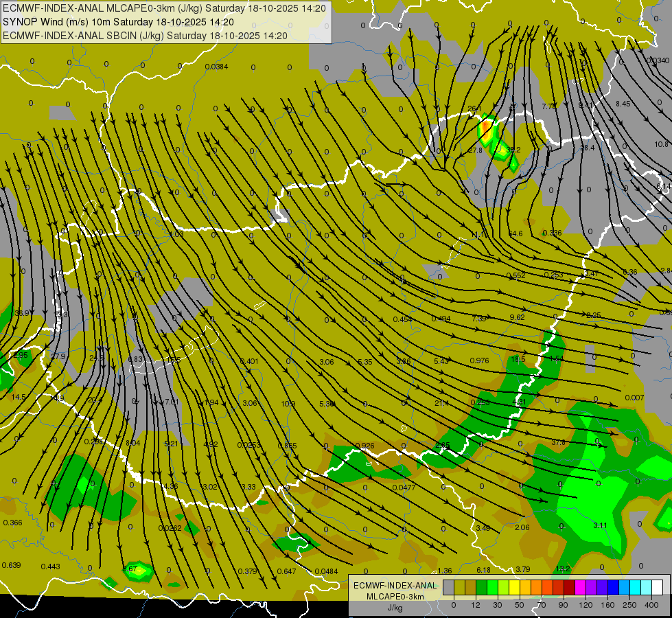This screenshot has height=618, width=672.
Task: Click the map value '18.5'
Action: (x=518, y=359)
